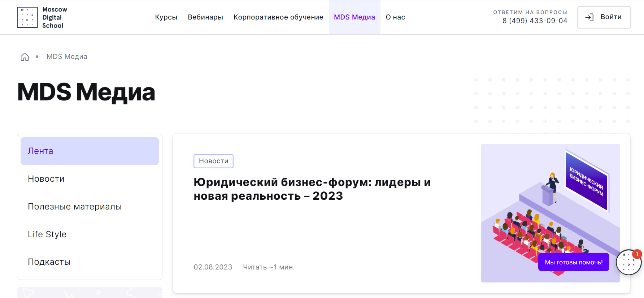Viewport: 644px width, 298px height.
Task: Click the forum illustration thumbnail
Action: coord(550,213)
